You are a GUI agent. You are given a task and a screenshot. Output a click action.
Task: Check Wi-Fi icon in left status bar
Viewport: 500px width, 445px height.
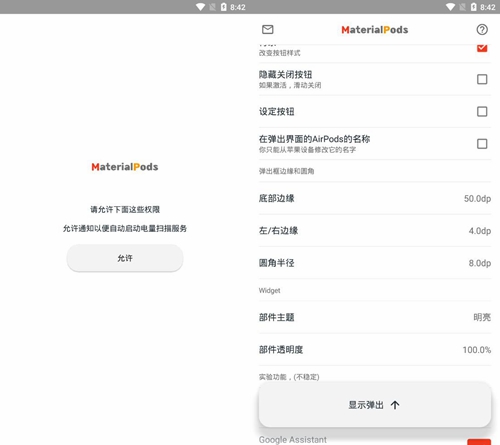pyautogui.click(x=200, y=7)
